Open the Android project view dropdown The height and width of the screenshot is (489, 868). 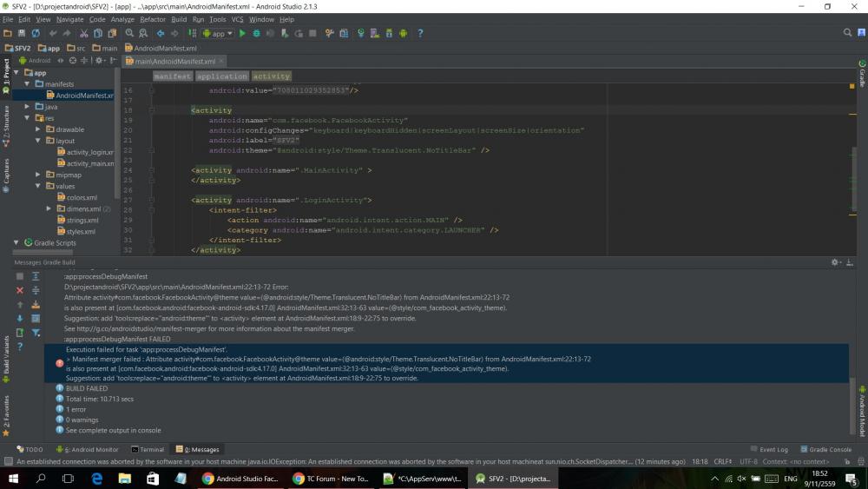tap(36, 60)
